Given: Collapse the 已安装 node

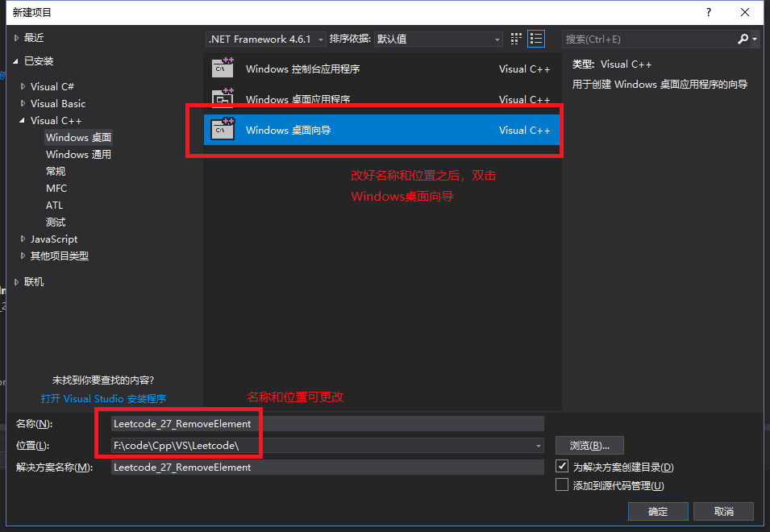Looking at the screenshot, I should 15,61.
